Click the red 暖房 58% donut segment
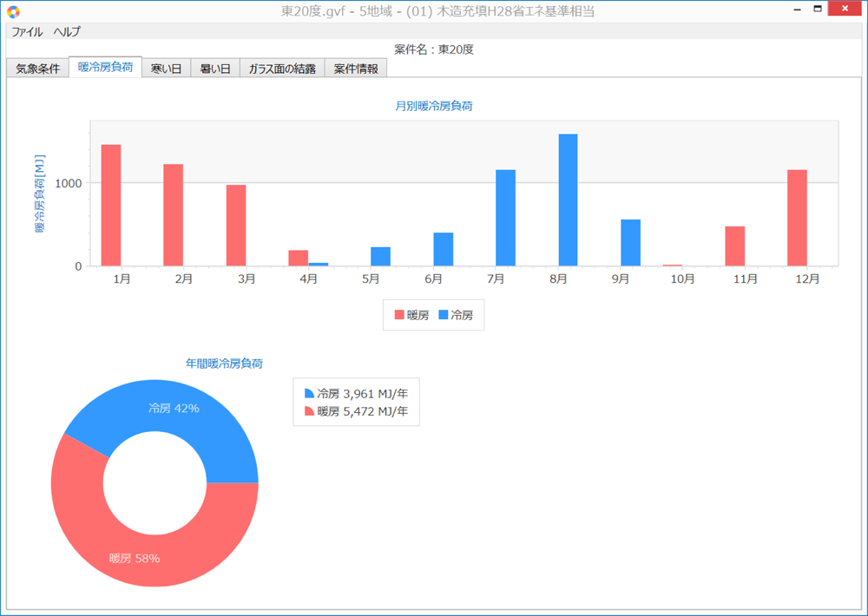 (134, 558)
